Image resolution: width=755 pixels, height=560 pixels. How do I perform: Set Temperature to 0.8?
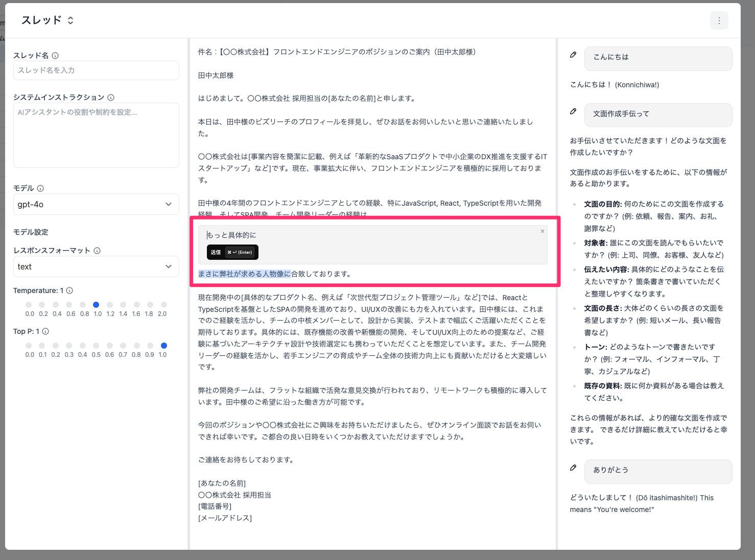coord(83,305)
